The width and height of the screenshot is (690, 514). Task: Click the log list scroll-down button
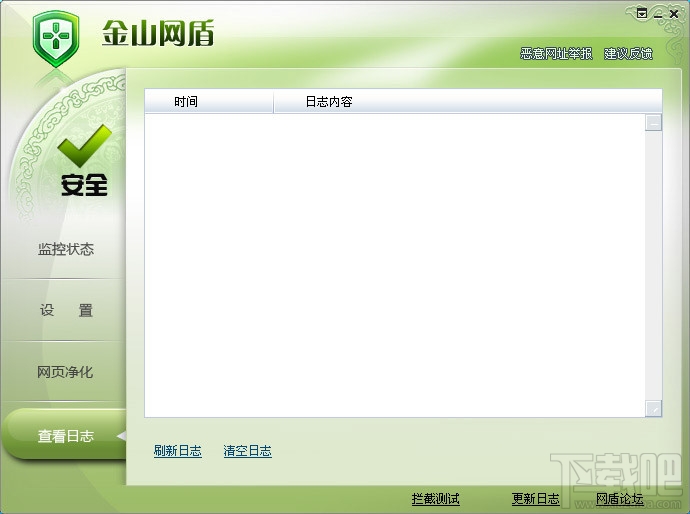point(653,408)
